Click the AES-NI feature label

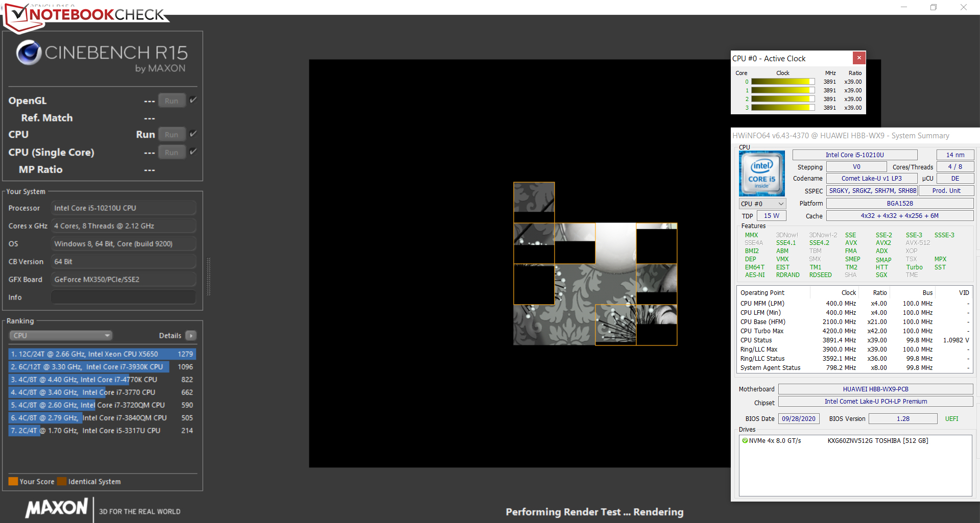point(755,275)
